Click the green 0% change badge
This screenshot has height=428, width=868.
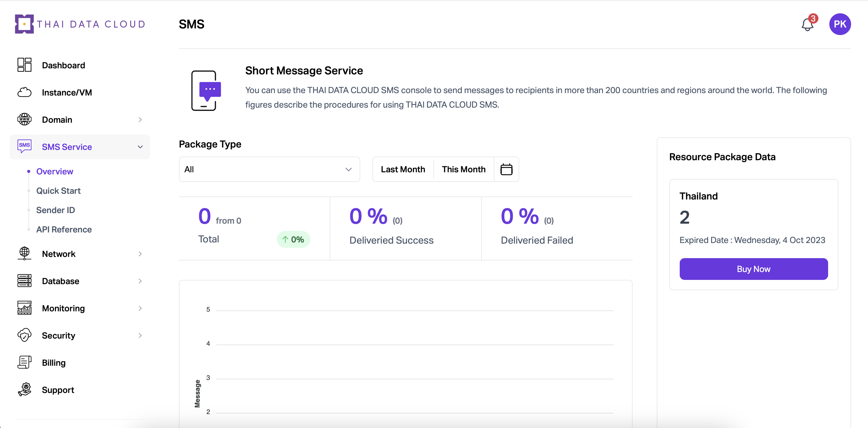pos(293,239)
